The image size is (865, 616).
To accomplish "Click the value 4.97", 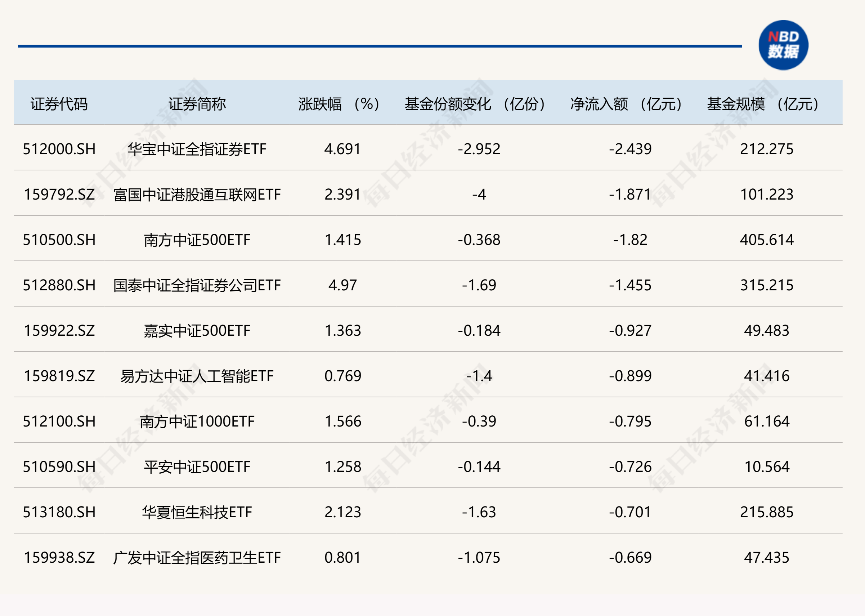I will click(342, 285).
